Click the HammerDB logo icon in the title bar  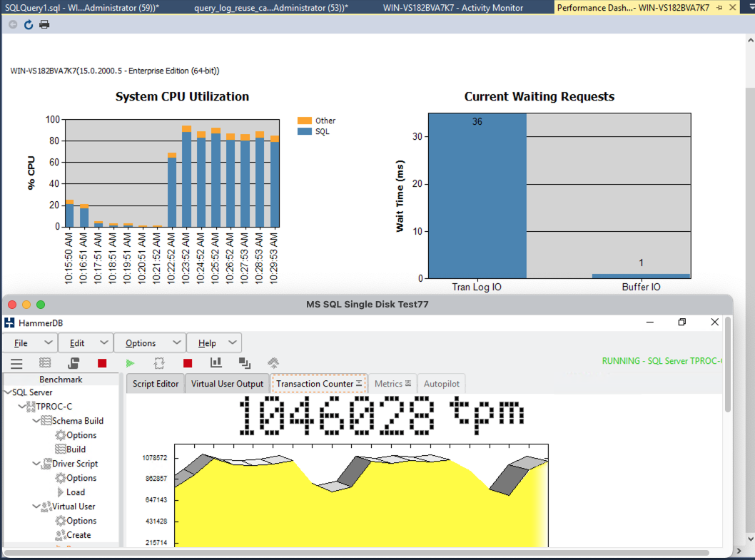(9, 322)
